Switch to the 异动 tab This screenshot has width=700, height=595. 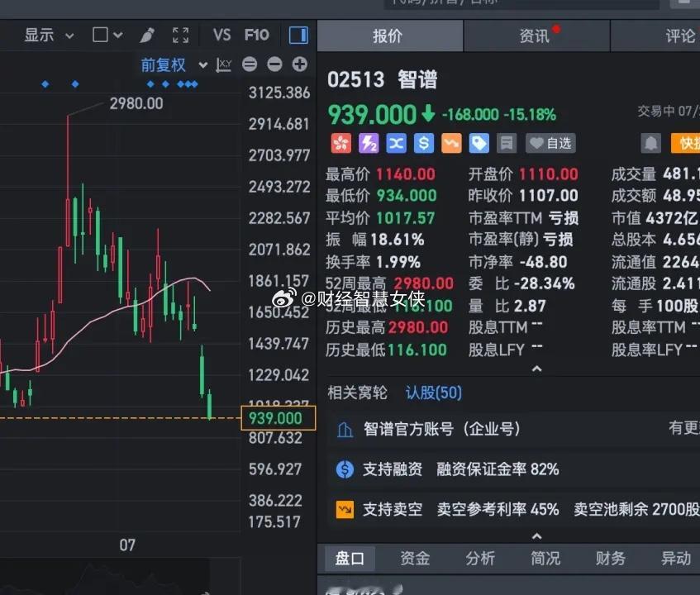tap(675, 559)
